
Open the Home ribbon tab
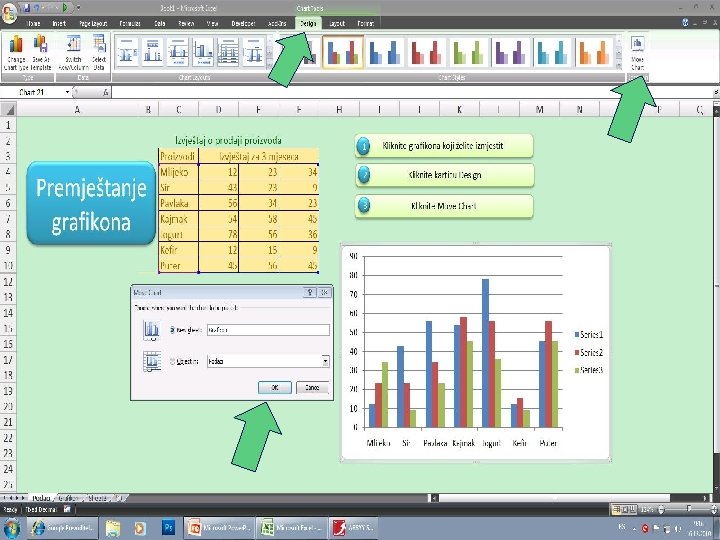[x=34, y=23]
